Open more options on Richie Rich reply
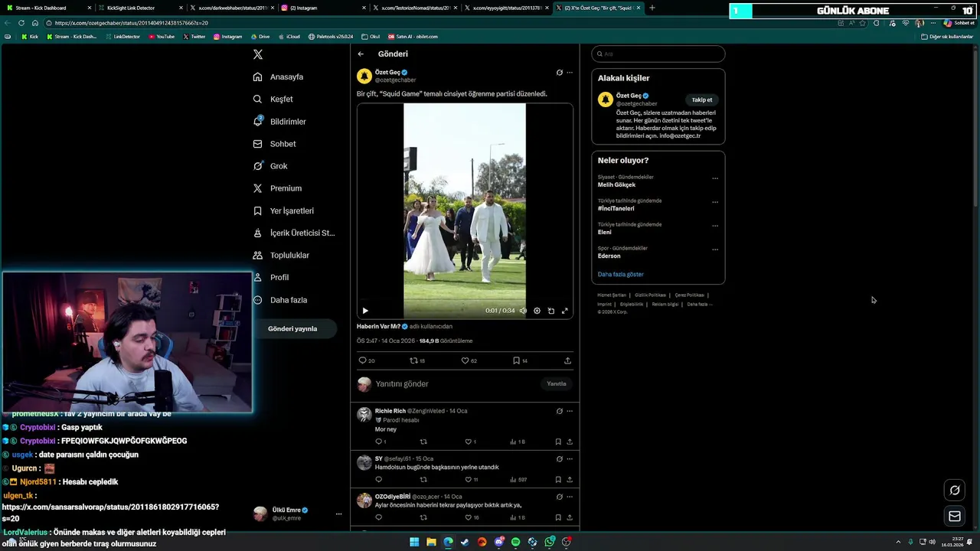This screenshot has height=551, width=980. click(x=570, y=411)
